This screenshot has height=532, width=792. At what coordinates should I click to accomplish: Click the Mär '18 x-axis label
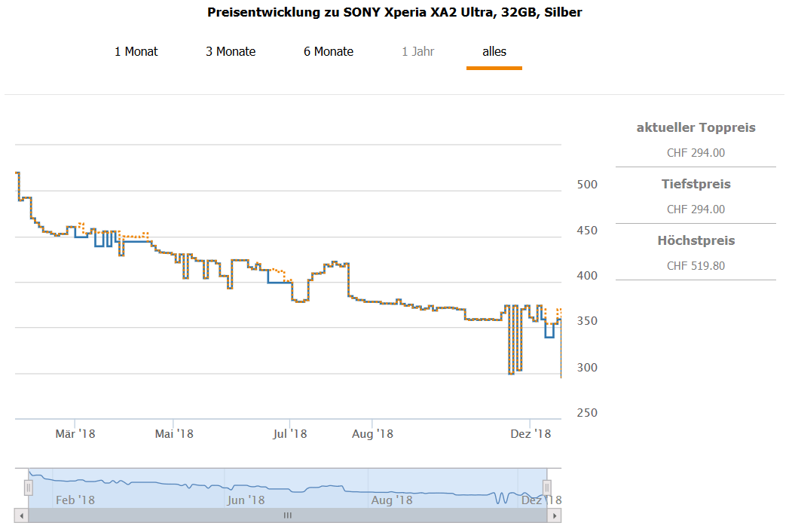(x=75, y=434)
